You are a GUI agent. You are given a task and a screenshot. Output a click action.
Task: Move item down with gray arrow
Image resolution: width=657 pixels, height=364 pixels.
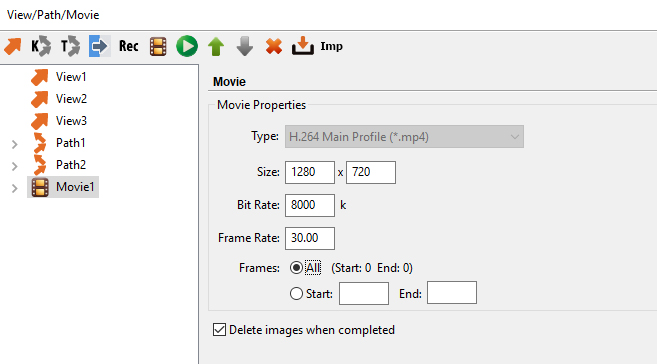245,46
